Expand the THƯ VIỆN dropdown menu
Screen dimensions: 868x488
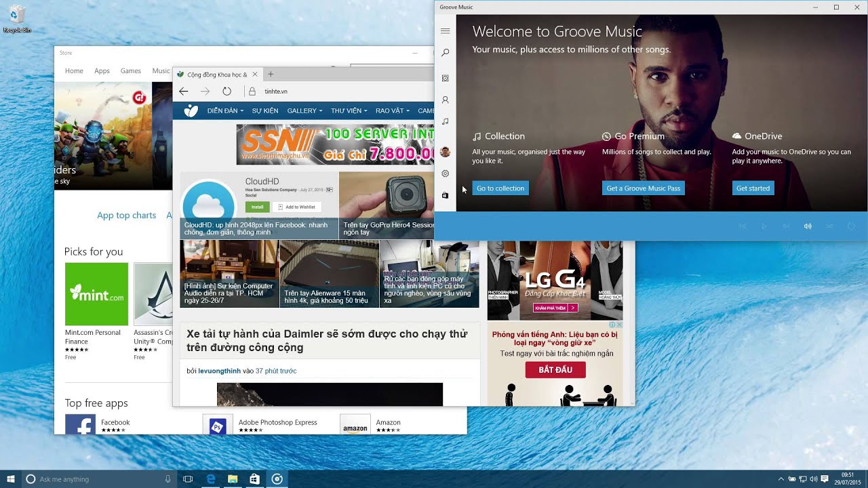(x=349, y=110)
